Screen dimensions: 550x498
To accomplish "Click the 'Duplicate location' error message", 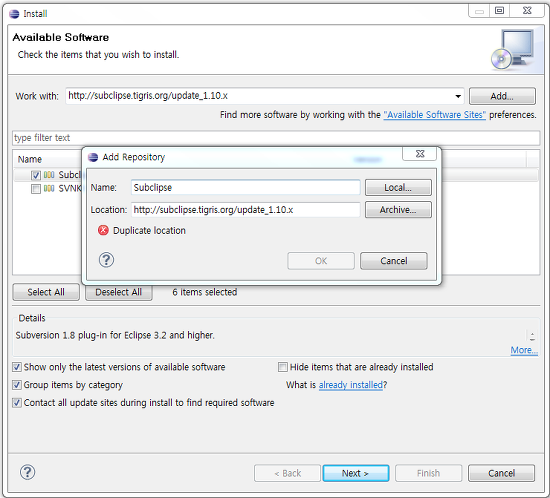I will click(x=149, y=230).
